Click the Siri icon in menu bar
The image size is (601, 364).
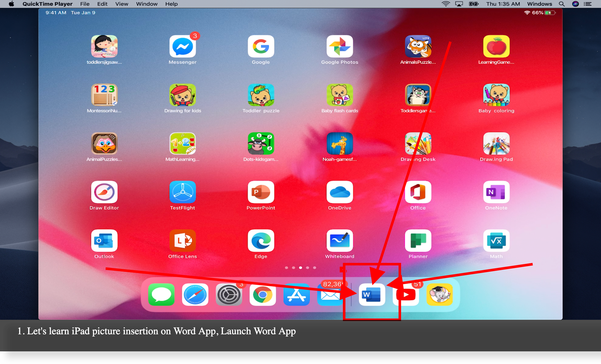click(x=575, y=4)
